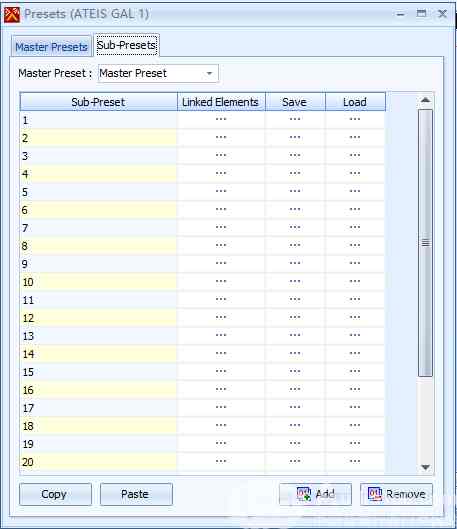This screenshot has height=529, width=457.
Task: Click the Paste button
Action: click(136, 494)
